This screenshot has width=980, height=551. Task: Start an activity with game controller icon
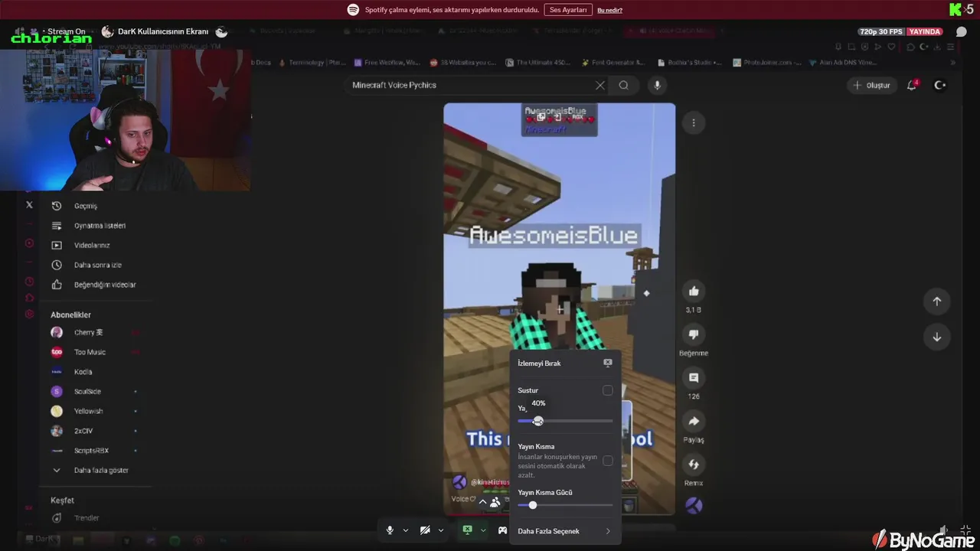pyautogui.click(x=503, y=530)
